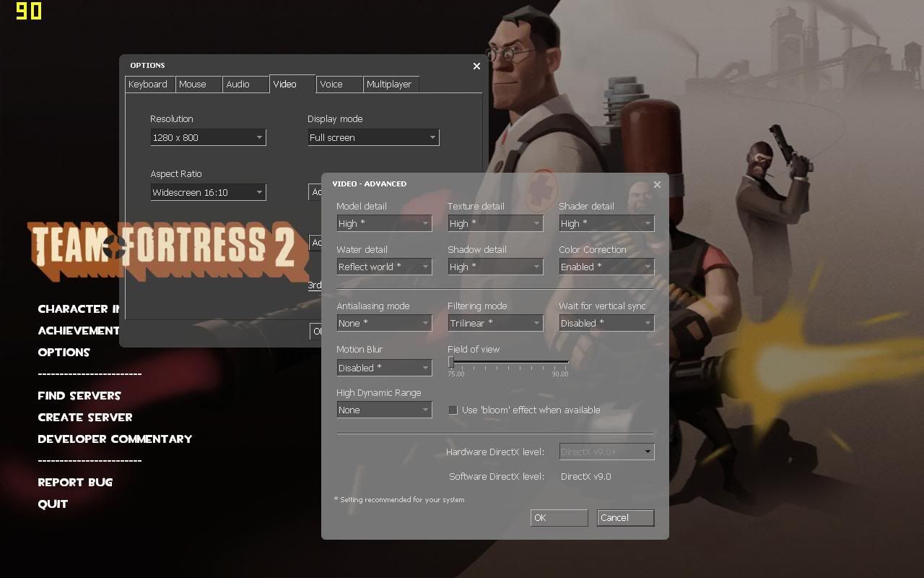Viewport: 924px width, 578px height.
Task: Open the Color Correction dropdown
Action: point(606,267)
